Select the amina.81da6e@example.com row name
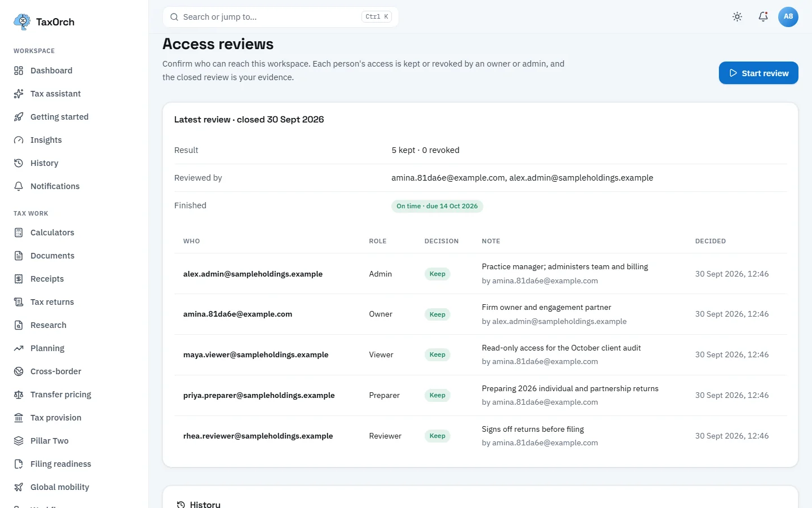This screenshot has height=508, width=812. point(238,314)
